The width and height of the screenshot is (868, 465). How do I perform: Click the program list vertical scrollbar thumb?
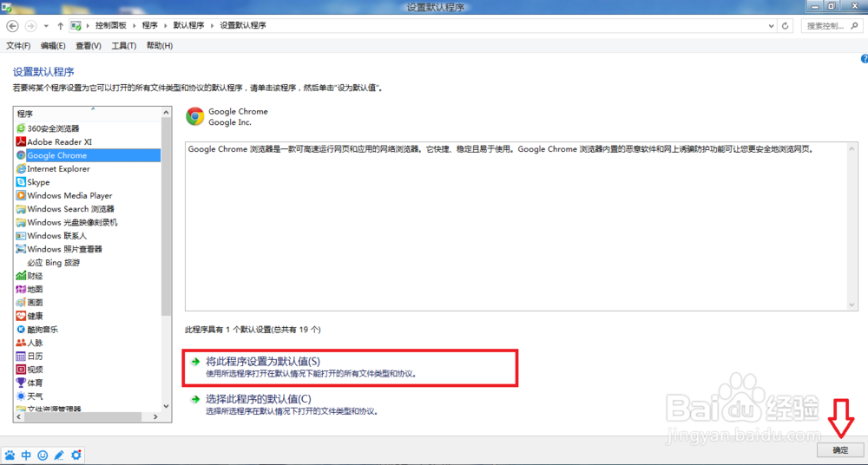tap(167, 217)
